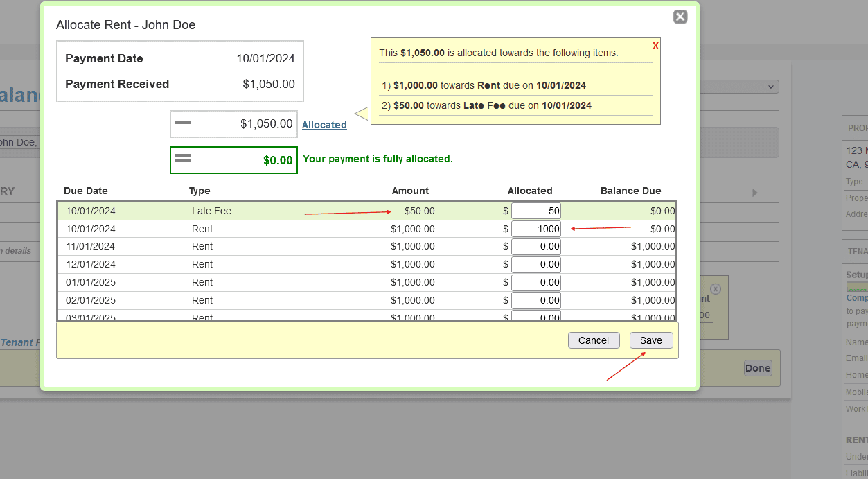868x479 pixels.
Task: Edit allocated amount for 01/01/2025 Rent
Action: 535,282
